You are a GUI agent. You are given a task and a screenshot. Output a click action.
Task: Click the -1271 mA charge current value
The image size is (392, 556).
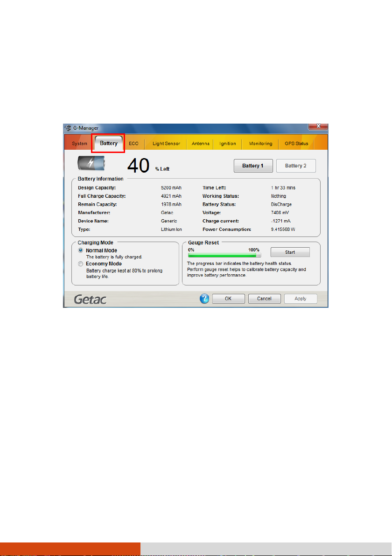(x=281, y=221)
